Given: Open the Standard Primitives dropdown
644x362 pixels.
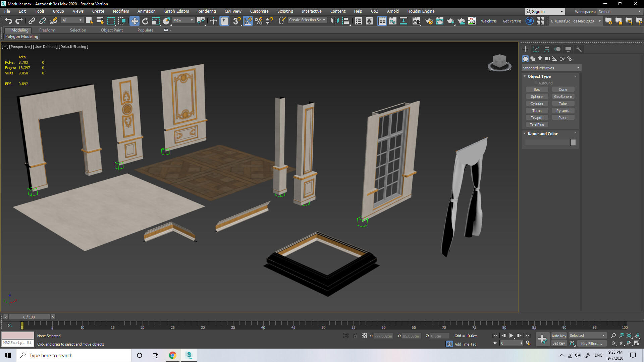Looking at the screenshot, I should [578, 68].
